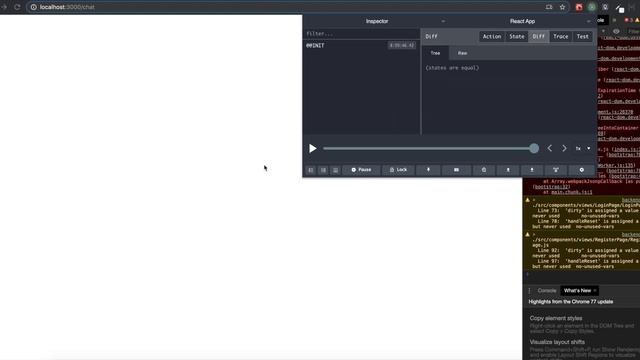Switch to the State inspector tab
640x360 pixels.
coord(516,36)
